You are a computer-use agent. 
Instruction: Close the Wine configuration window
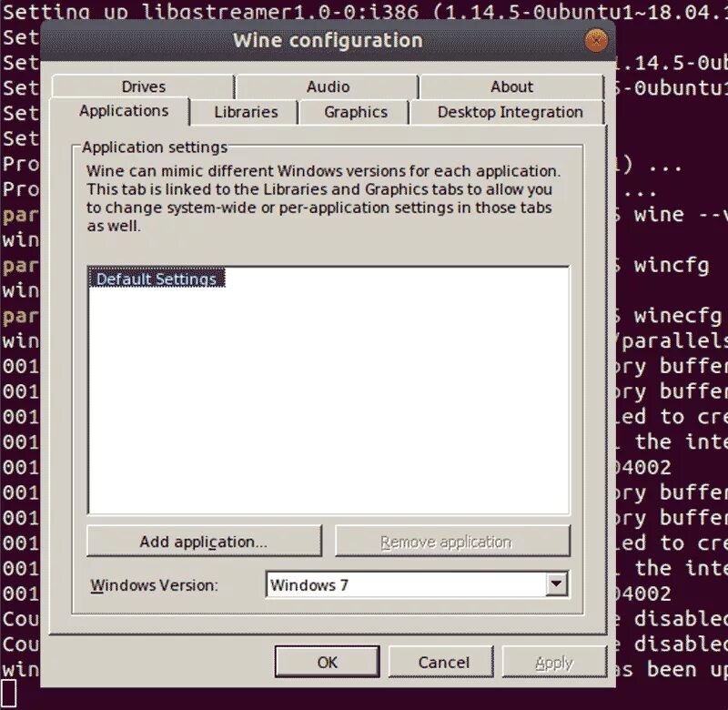tap(596, 40)
